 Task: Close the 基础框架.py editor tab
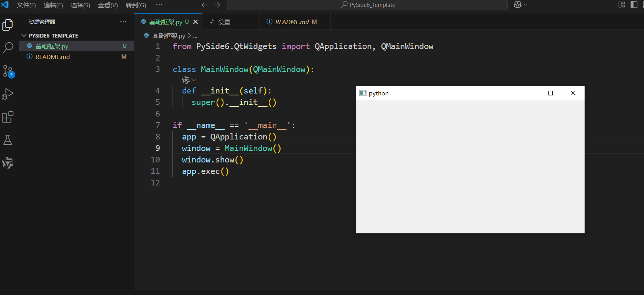(195, 22)
